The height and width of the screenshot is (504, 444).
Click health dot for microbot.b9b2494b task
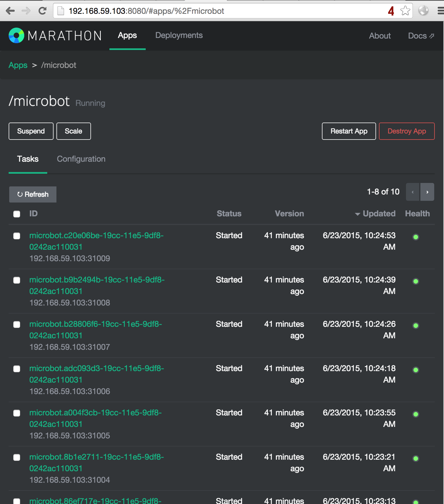click(415, 281)
